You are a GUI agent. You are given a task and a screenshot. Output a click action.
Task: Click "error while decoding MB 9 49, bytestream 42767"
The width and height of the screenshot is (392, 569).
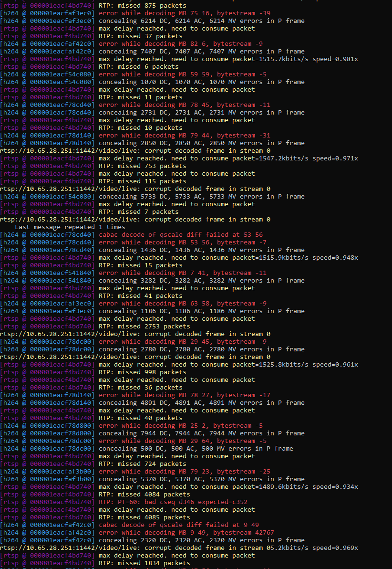pyautogui.click(x=187, y=532)
